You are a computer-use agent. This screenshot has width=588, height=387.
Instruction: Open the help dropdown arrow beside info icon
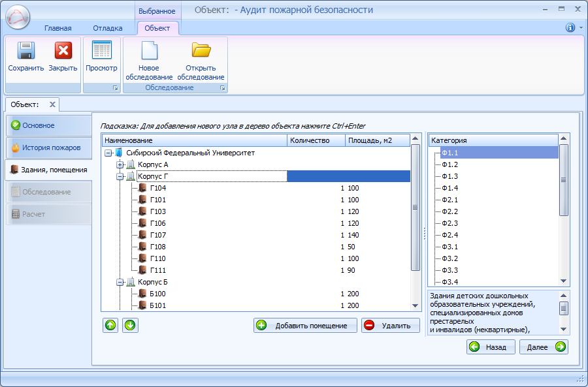(581, 27)
